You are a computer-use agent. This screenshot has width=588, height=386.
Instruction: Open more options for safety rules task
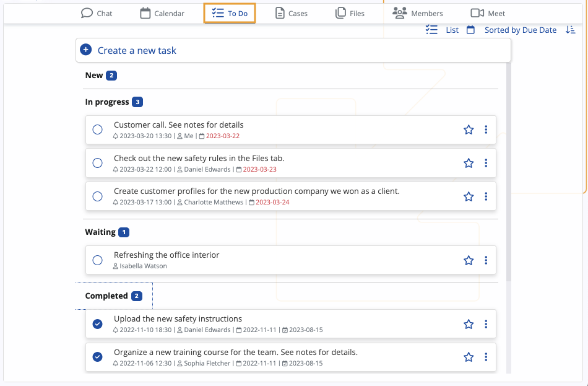click(x=486, y=163)
